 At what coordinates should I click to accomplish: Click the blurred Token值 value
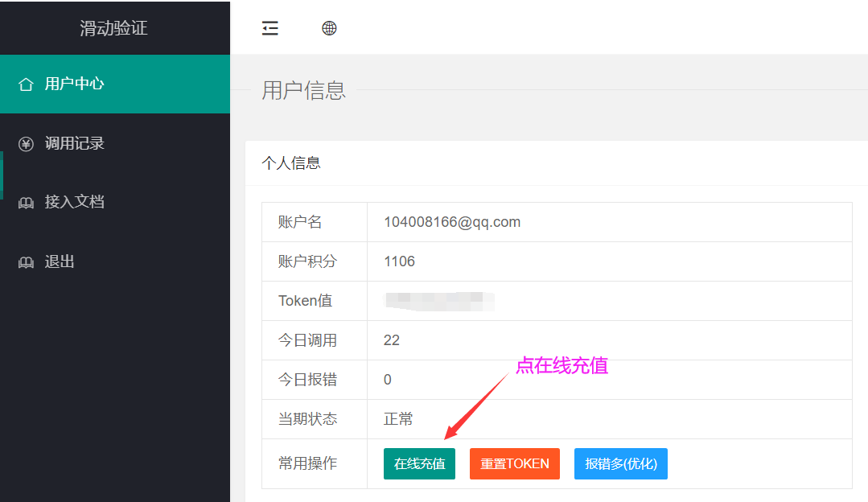[x=439, y=301]
